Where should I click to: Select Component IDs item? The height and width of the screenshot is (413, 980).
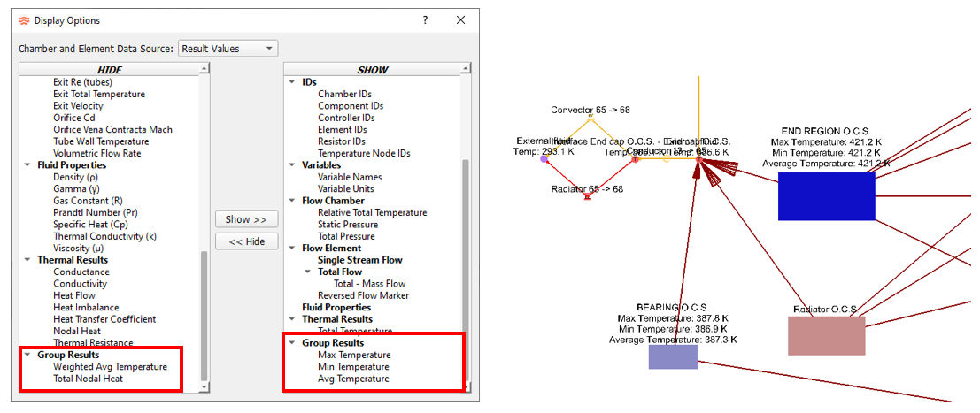(x=351, y=106)
